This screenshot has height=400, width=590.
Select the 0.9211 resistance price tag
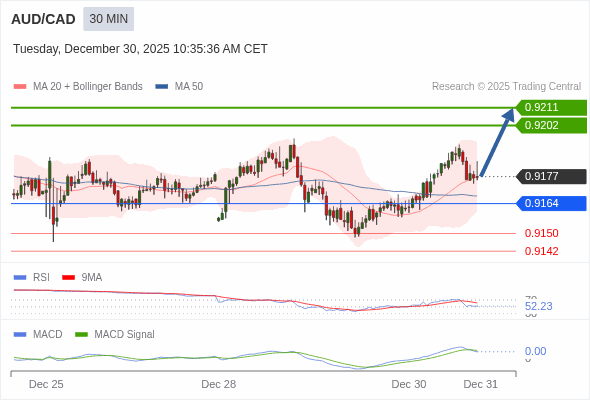(551, 107)
